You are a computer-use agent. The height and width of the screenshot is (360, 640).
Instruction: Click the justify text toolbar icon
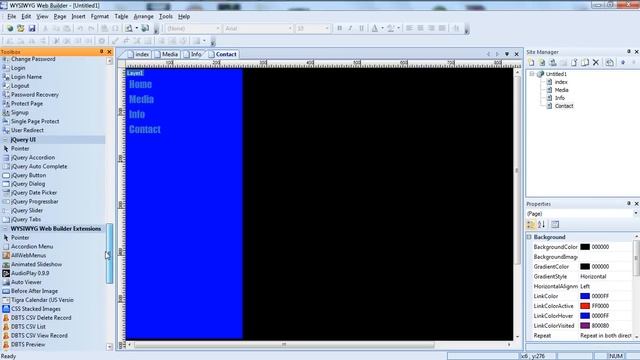click(x=442, y=28)
